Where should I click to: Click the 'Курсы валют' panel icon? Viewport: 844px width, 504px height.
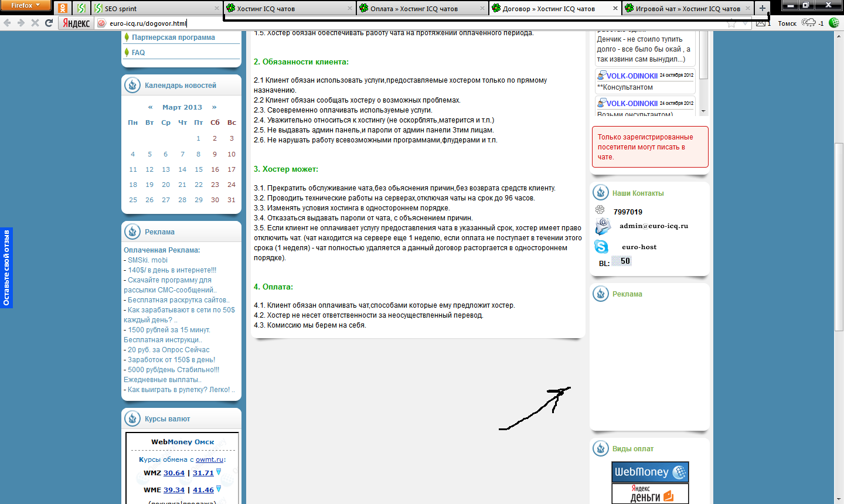pos(132,418)
